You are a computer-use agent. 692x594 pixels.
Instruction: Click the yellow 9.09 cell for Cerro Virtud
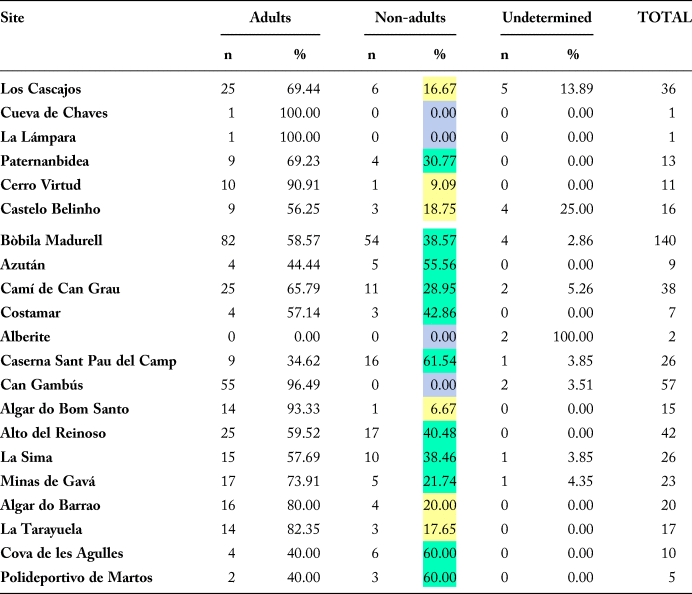point(440,184)
